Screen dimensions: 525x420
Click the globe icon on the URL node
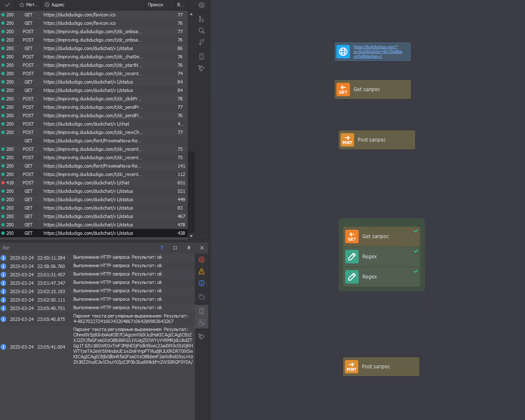tap(343, 52)
